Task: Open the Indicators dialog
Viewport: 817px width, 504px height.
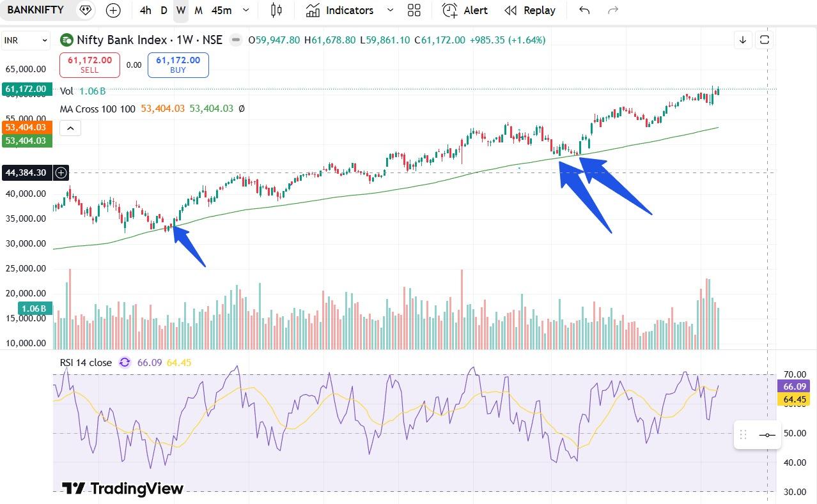Action: pyautogui.click(x=340, y=10)
